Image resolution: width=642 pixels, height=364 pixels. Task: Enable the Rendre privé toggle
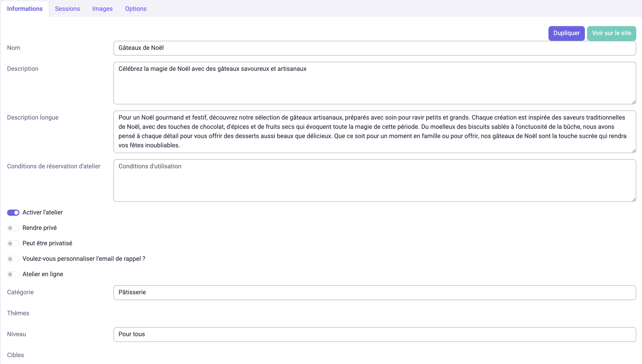(x=13, y=228)
